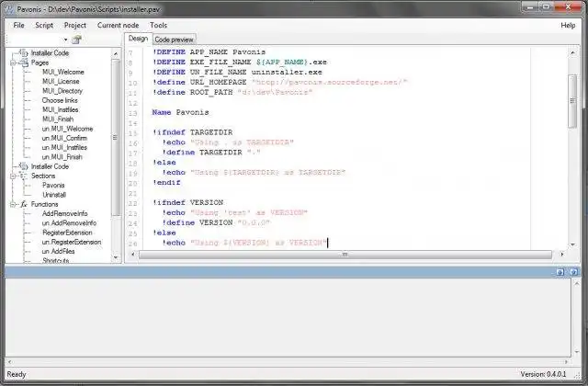Viewport: 588px width, 386px height.
Task: Select the MUI_Instfiles page
Action: coord(60,109)
